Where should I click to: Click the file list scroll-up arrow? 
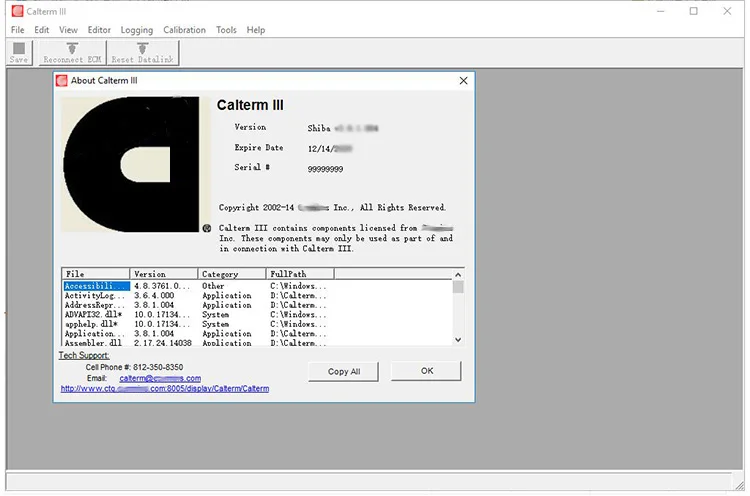(458, 275)
